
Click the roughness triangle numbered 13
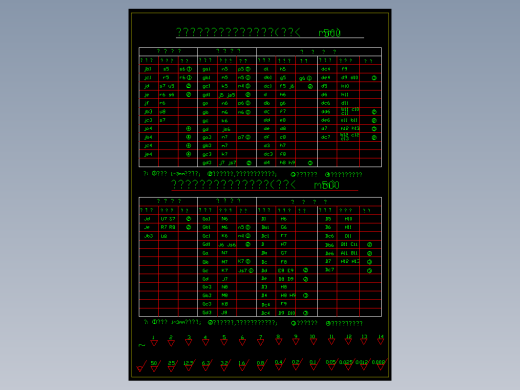click(364, 340)
